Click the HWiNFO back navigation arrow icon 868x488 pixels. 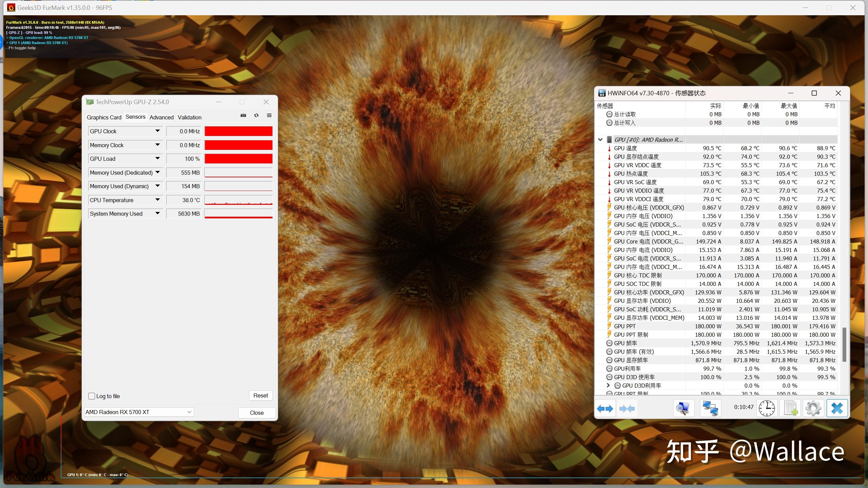[605, 408]
